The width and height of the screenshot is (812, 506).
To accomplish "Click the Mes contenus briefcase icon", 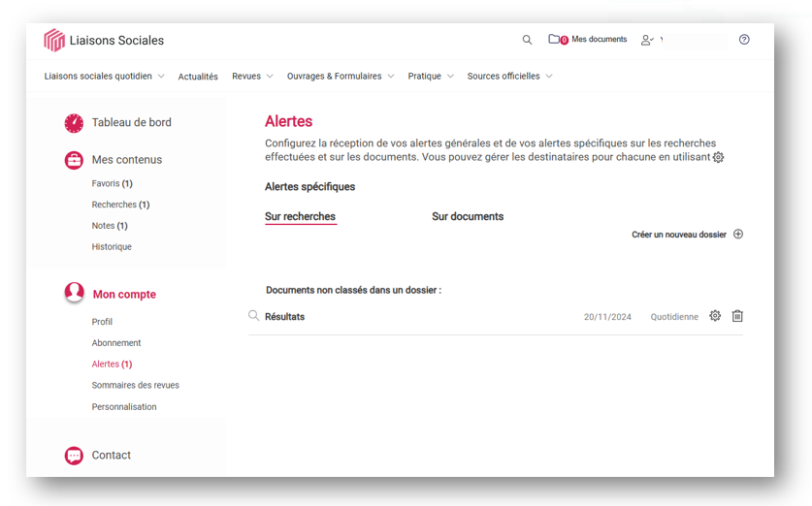I will click(74, 160).
